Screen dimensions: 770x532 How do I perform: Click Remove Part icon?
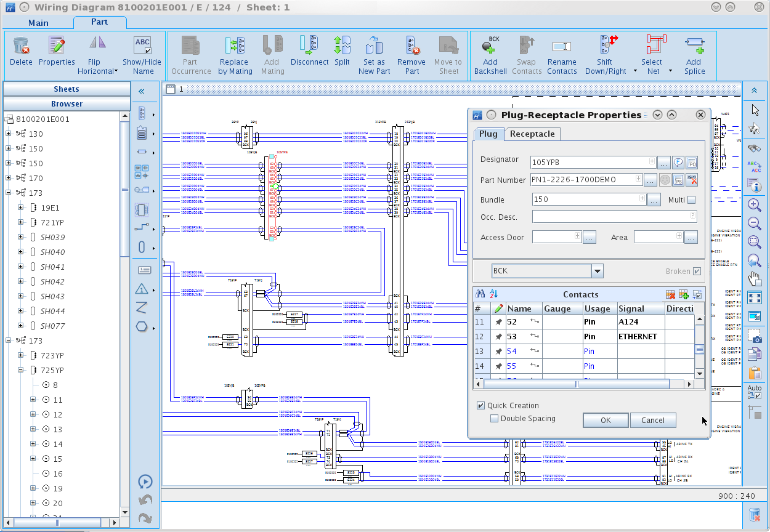coord(412,46)
